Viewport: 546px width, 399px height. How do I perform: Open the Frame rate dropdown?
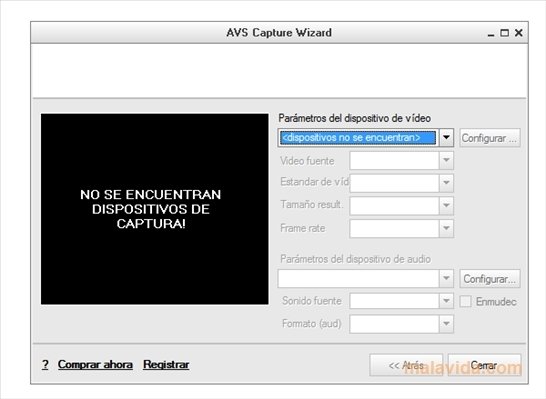coord(401,228)
